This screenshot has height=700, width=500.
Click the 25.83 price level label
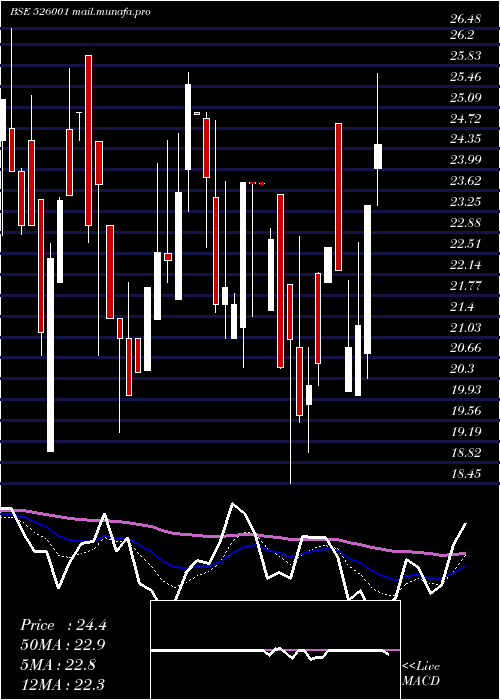click(466, 56)
